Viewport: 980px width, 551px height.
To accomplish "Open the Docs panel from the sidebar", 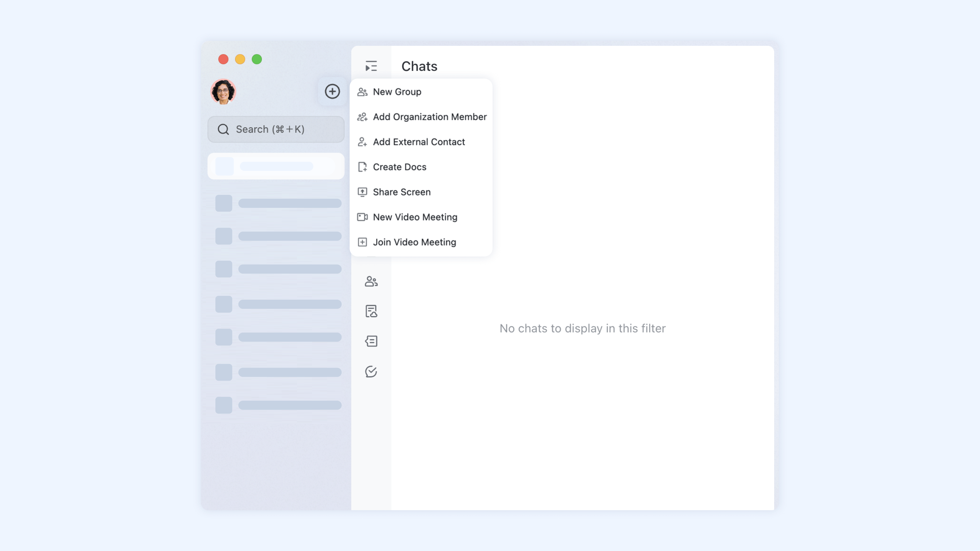I will click(371, 311).
